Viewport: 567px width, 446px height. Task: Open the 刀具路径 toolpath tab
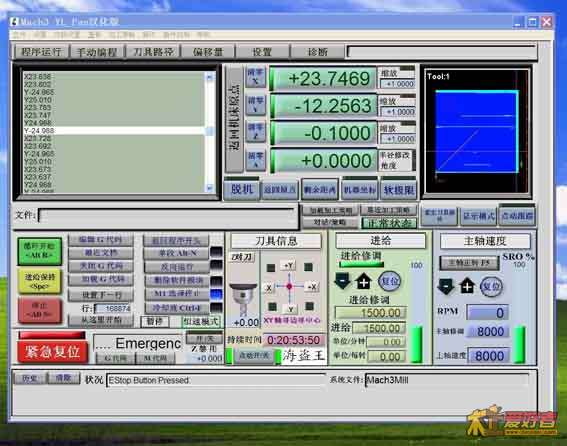(x=153, y=52)
